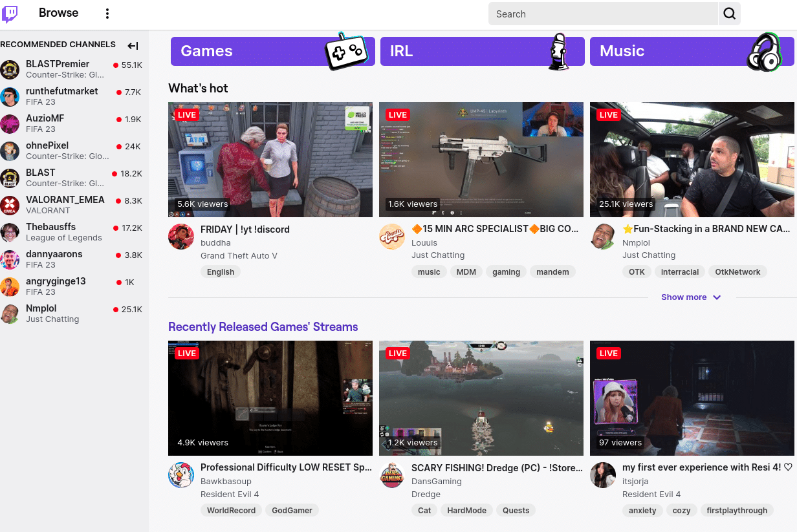Open the Music category
This screenshot has width=797, height=532.
[692, 51]
